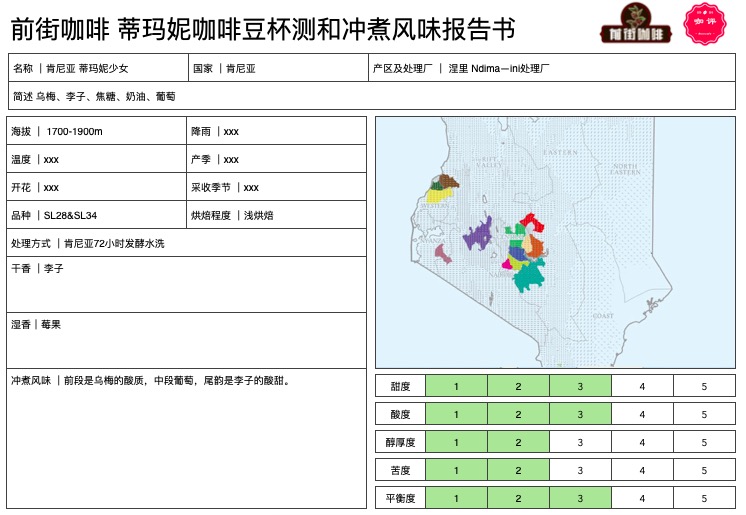This screenshot has width=746, height=515.
Task: Click score 3 in the 甜度 row
Action: [x=580, y=386]
